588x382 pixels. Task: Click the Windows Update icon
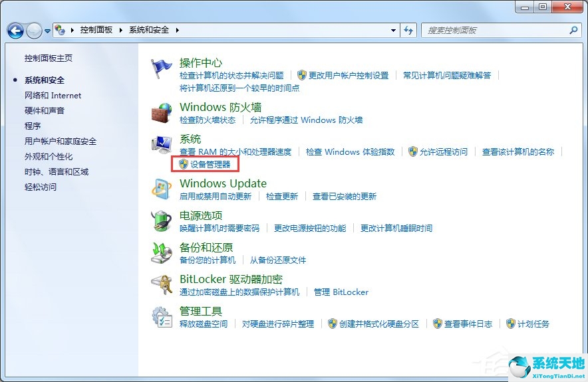pos(162,189)
